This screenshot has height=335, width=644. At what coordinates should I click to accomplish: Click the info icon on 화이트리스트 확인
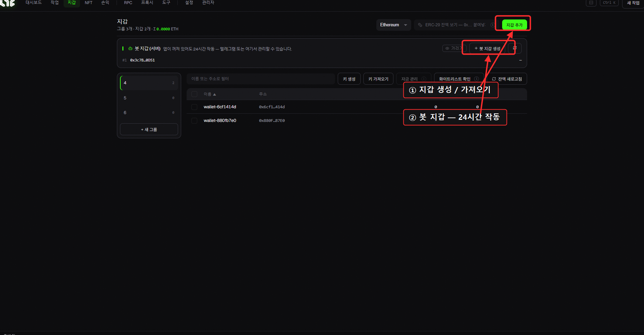477,79
